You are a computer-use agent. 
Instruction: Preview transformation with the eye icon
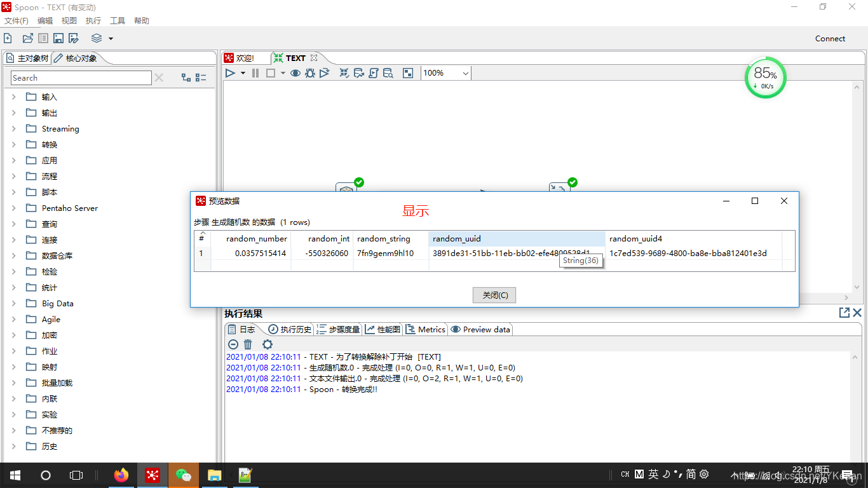pos(295,73)
